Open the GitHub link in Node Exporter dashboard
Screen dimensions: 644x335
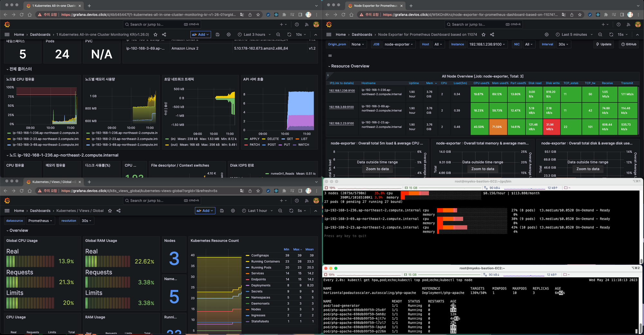(x=629, y=44)
